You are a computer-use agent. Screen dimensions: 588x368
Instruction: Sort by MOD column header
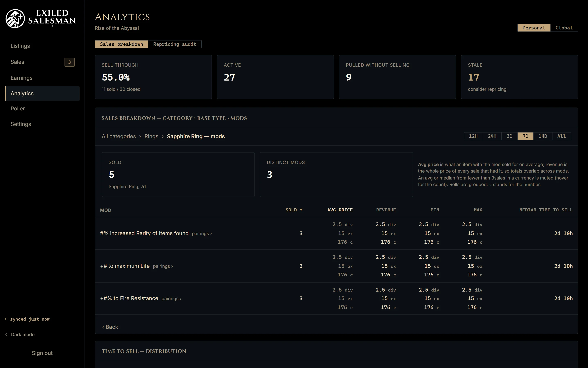click(106, 210)
